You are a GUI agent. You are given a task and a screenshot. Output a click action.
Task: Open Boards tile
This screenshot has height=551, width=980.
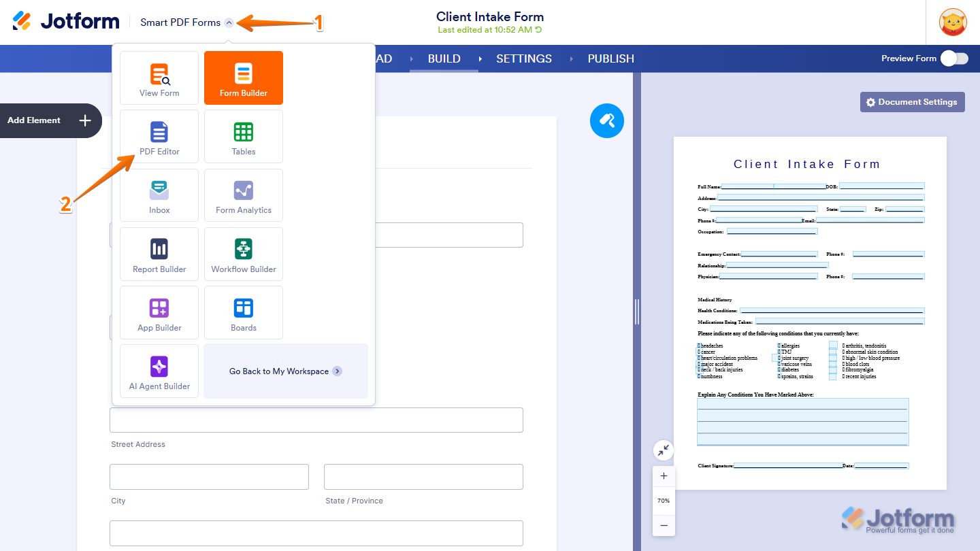244,312
